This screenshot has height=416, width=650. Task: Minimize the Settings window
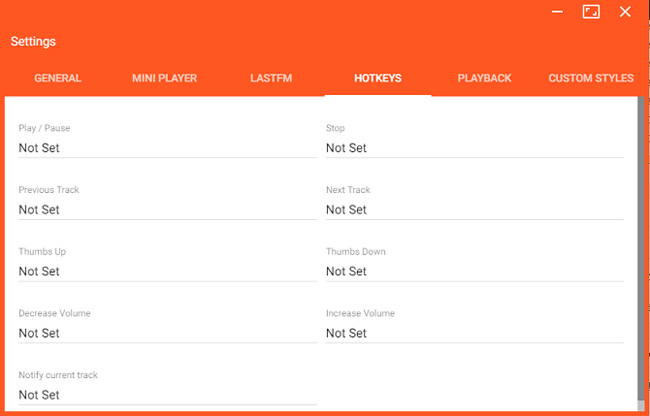557,12
